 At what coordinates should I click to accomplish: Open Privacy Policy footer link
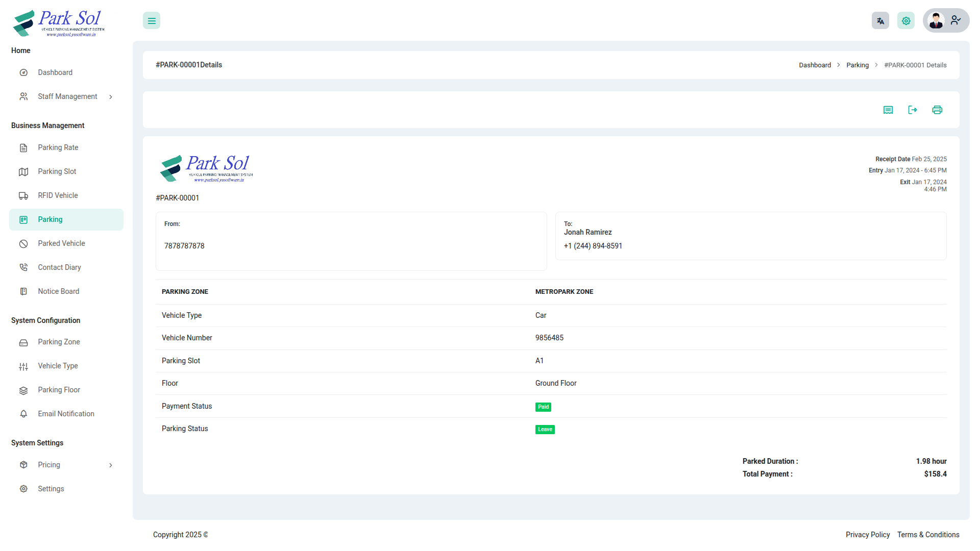click(x=868, y=535)
